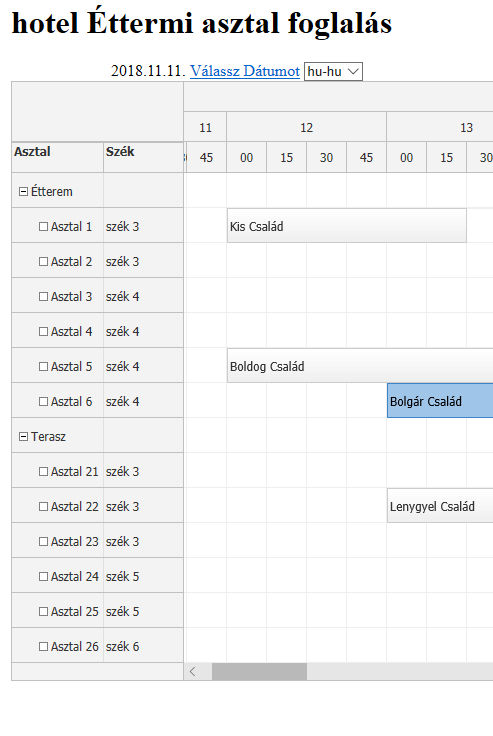
Task: Open the hu-hu language dropdown
Action: coord(333,71)
